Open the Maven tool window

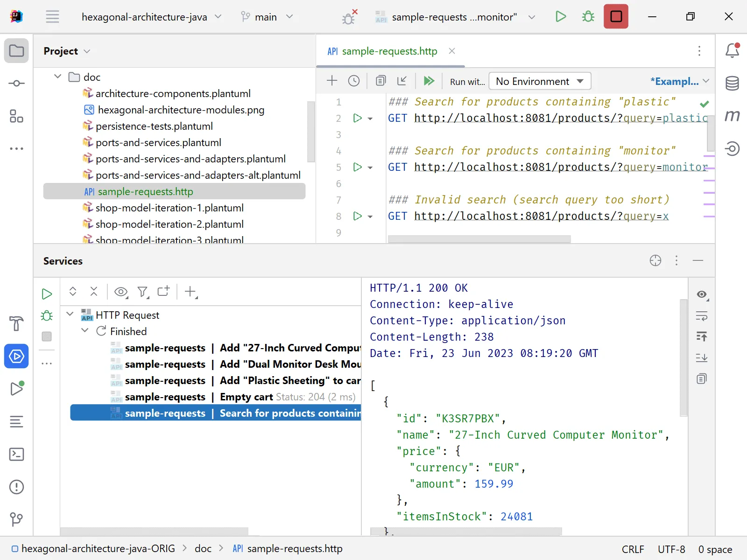point(732,116)
